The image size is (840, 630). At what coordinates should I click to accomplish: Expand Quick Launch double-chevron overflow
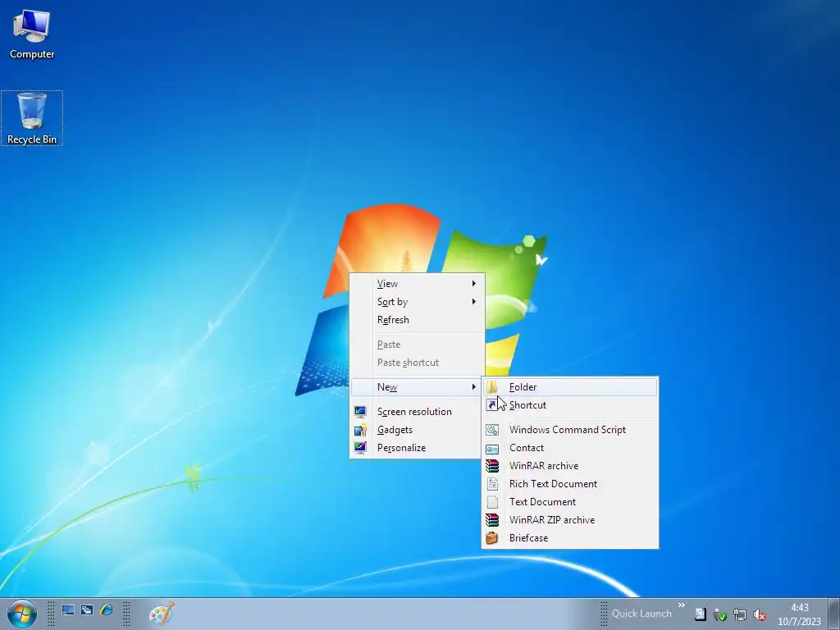coord(682,605)
